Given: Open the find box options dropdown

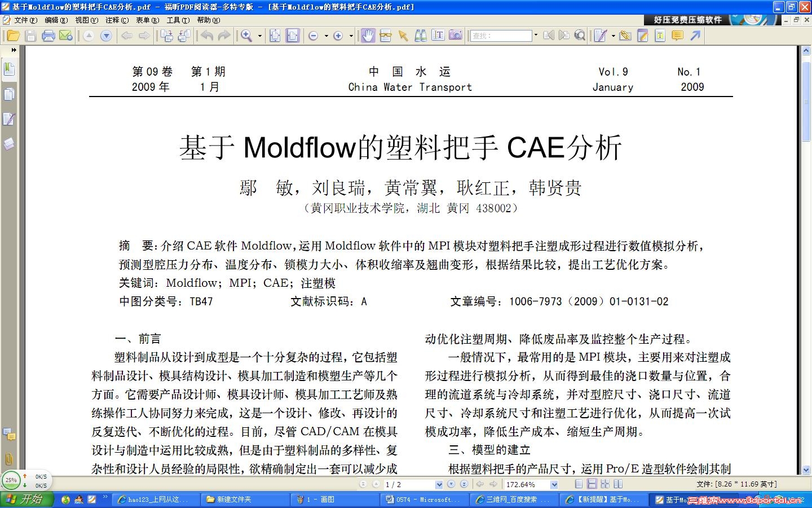Looking at the screenshot, I should [x=536, y=36].
